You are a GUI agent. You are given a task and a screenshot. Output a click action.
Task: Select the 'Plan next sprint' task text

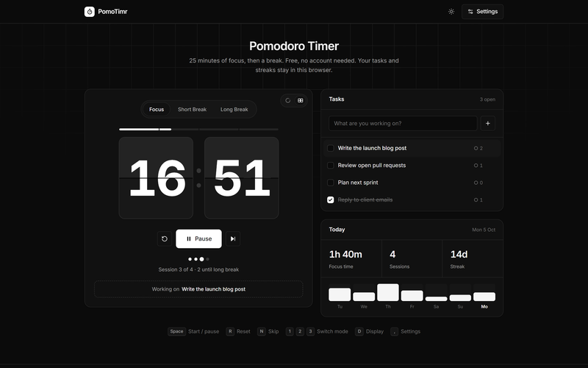click(x=358, y=183)
